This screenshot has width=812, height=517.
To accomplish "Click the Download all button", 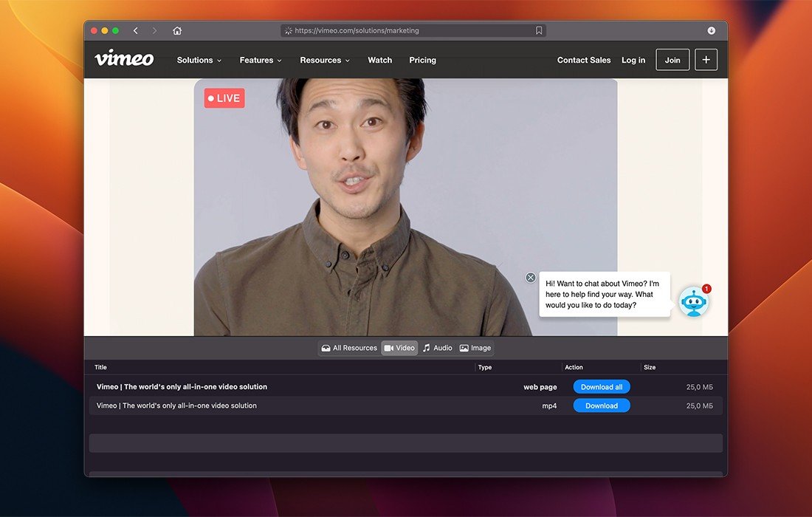I will point(601,387).
